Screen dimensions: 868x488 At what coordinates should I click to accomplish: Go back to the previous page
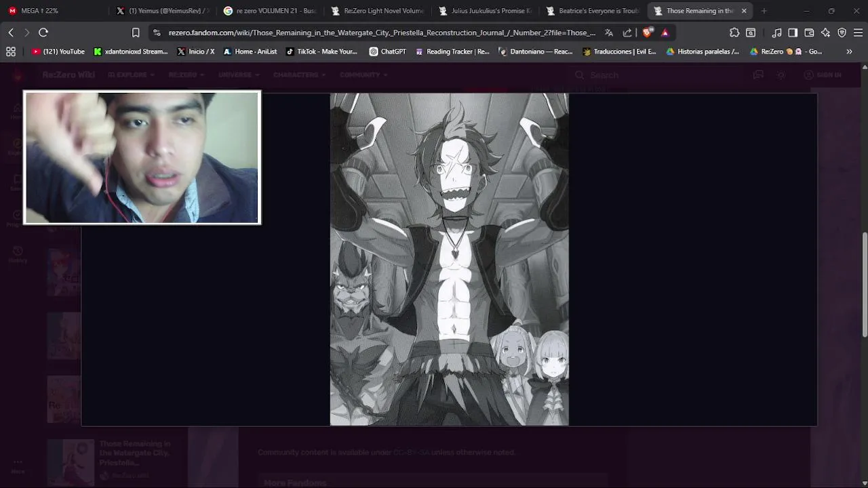coord(11,33)
